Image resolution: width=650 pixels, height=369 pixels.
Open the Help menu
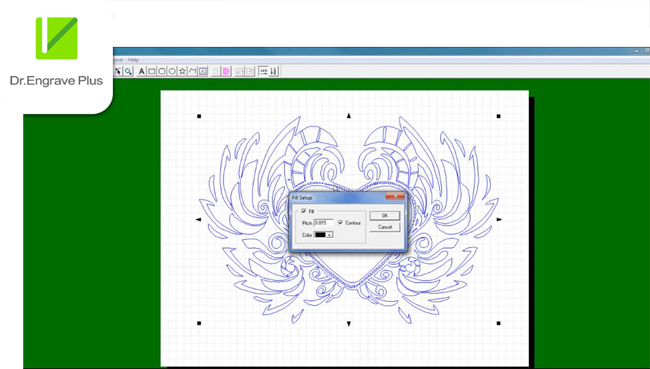(x=133, y=60)
